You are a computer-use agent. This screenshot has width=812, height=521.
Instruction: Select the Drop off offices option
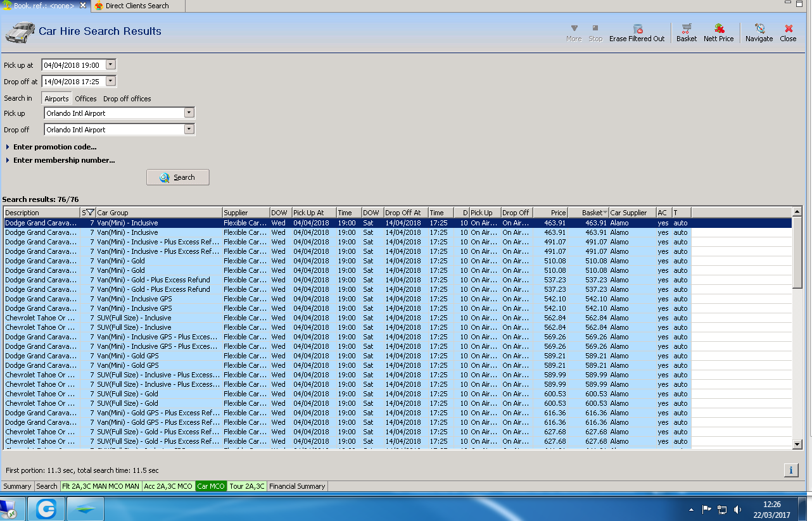tap(127, 99)
